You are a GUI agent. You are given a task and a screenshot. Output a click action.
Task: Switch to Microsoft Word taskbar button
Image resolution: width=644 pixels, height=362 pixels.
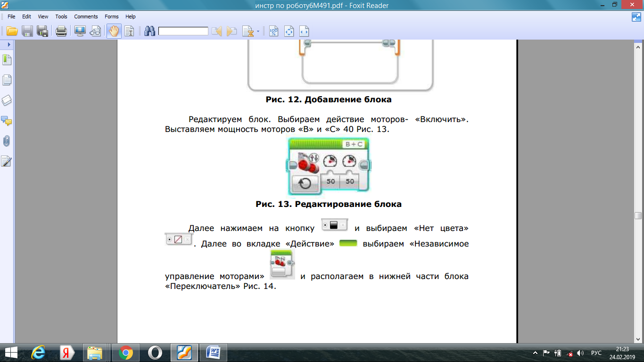tap(214, 353)
